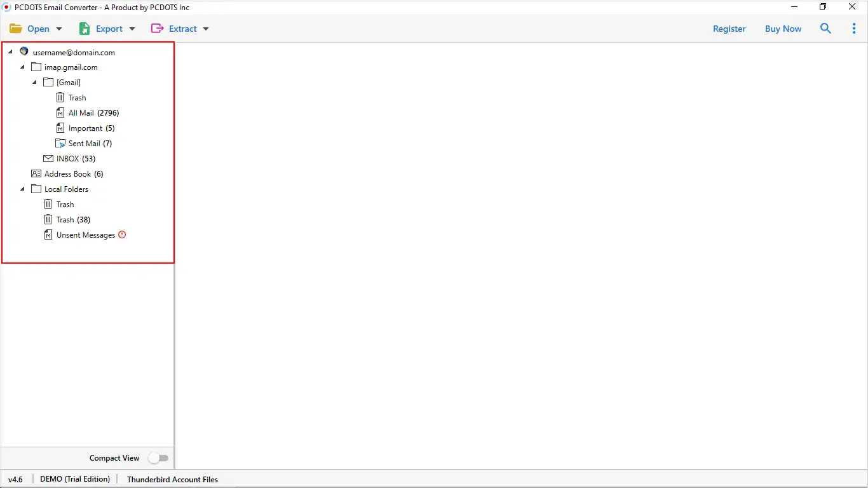
Task: Click the Extract menu label
Action: coord(183,29)
